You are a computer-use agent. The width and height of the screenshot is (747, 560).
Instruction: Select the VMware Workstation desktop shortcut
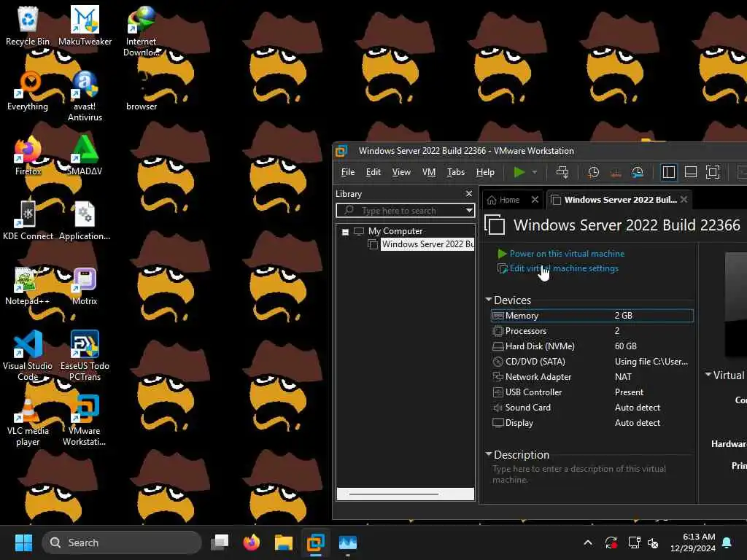coord(85,420)
